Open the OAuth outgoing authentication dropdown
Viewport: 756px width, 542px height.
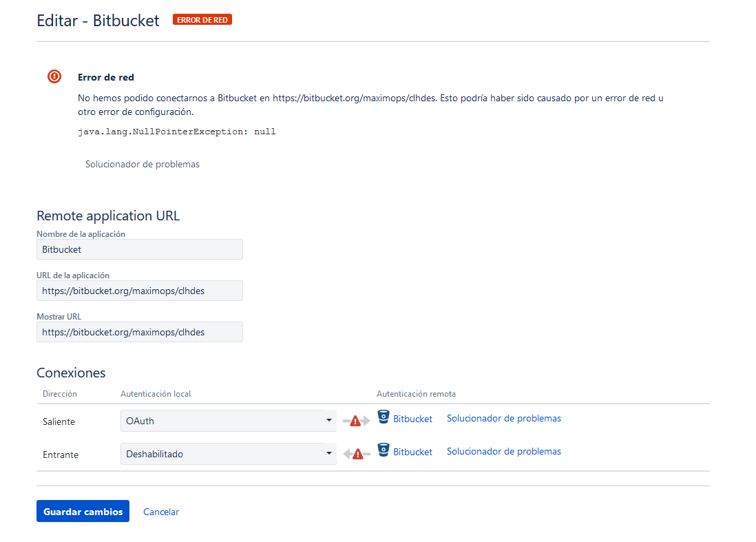coord(228,421)
